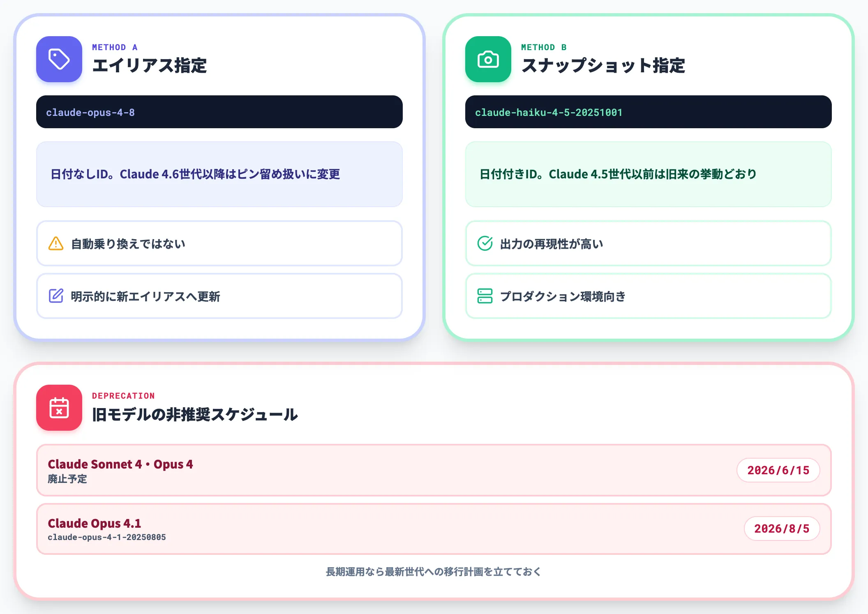Click the 旧モデルの非推奨スケジュール heading
Image resolution: width=868 pixels, height=614 pixels.
coord(195,414)
